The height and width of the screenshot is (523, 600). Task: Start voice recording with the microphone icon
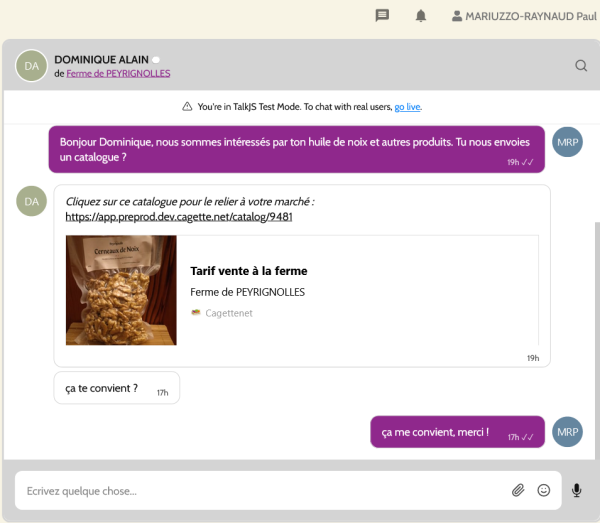coord(577,490)
